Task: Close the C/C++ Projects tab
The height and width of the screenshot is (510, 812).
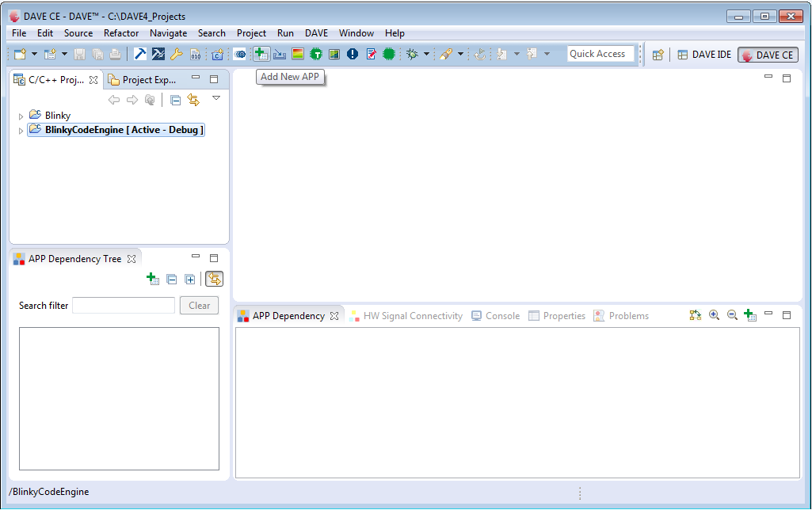Action: pyautogui.click(x=93, y=80)
